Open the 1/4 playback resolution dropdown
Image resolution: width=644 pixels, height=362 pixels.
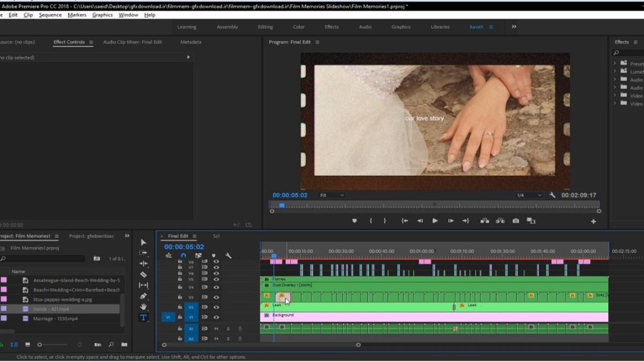point(529,195)
